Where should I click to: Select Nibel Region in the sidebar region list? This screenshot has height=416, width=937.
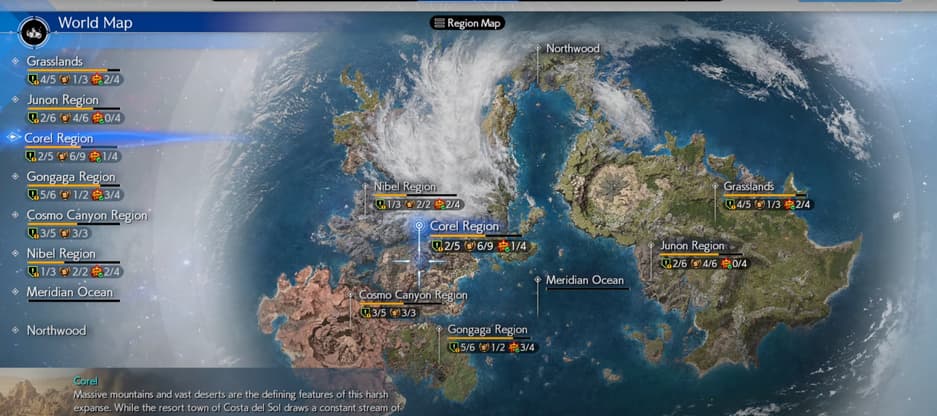pos(61,253)
